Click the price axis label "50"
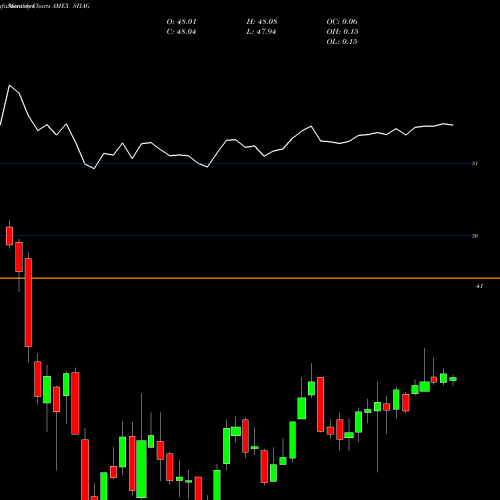The width and height of the screenshot is (500, 500). coord(475,236)
